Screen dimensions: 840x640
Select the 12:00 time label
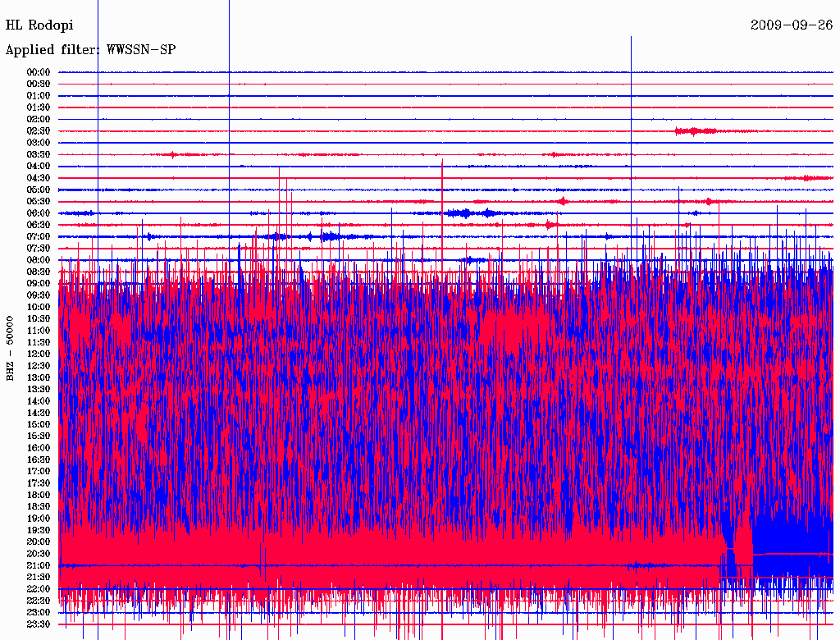[39, 354]
